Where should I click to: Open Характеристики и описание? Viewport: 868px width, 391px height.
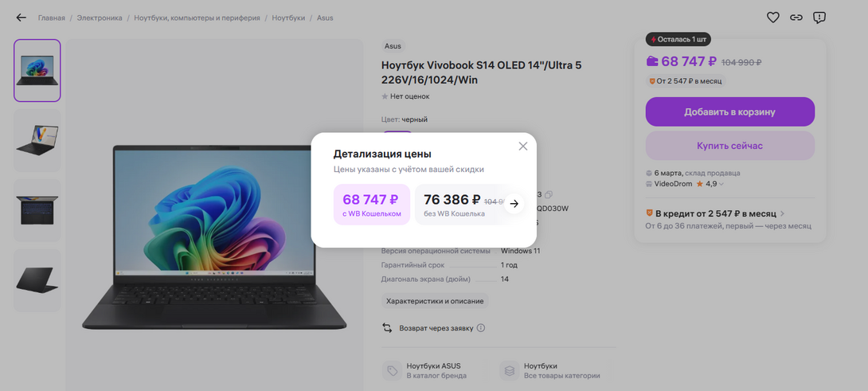pyautogui.click(x=435, y=301)
